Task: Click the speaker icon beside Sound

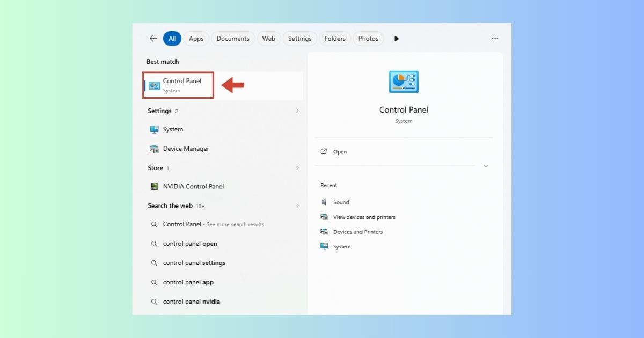Action: [x=324, y=202]
